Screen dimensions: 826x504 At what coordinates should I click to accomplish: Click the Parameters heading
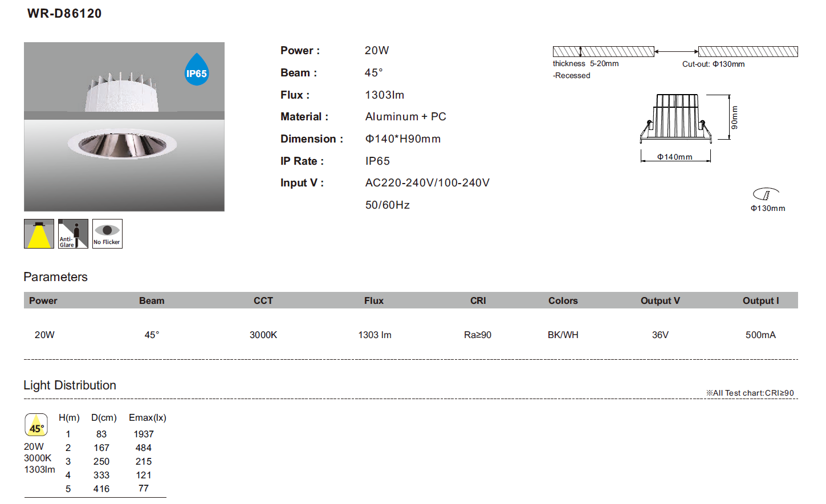55,277
